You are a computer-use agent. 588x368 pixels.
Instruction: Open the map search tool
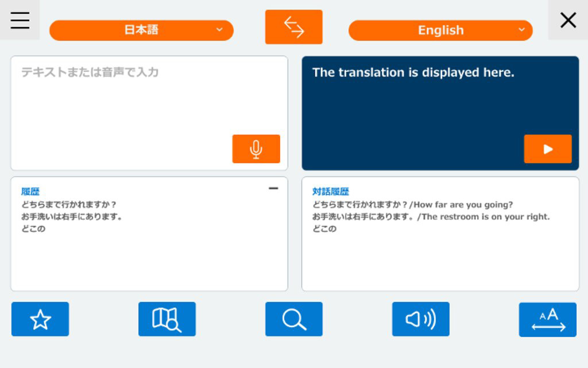[x=167, y=319]
